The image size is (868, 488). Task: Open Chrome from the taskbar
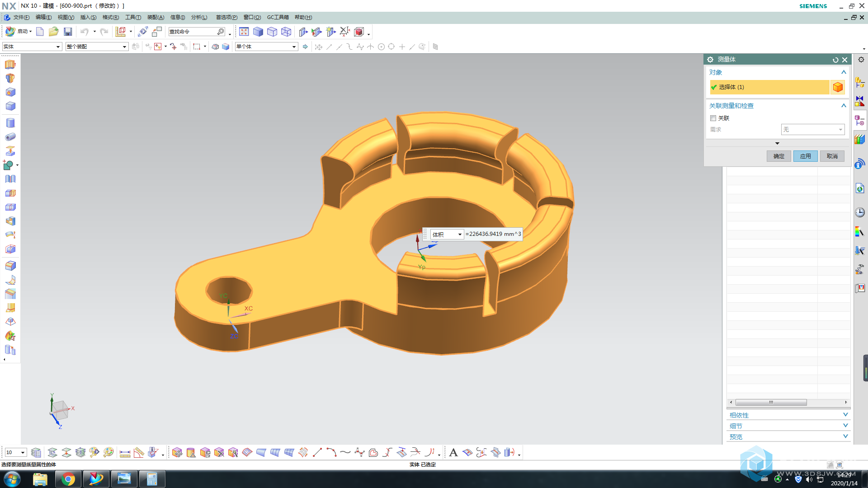click(68, 479)
